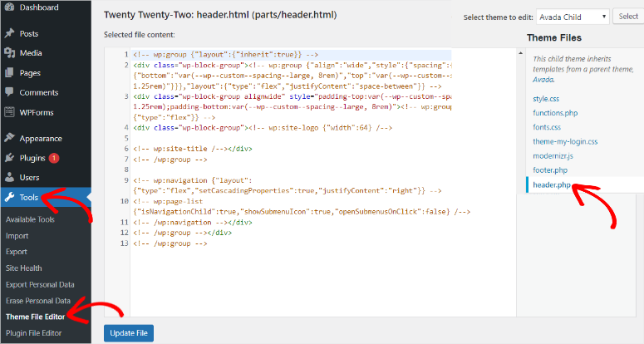Viewport: 644px width, 344px height.
Task: Open modernizr.js theme file
Action: click(x=553, y=156)
